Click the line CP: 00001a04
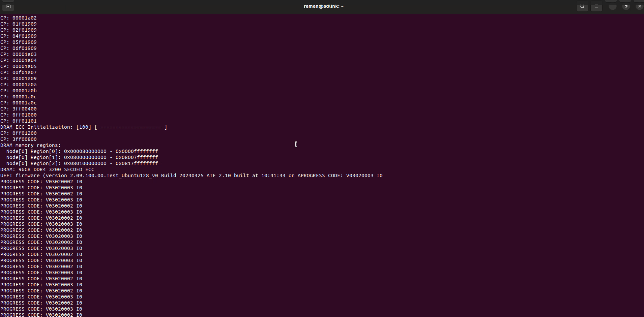This screenshot has height=317, width=644. (x=19, y=60)
